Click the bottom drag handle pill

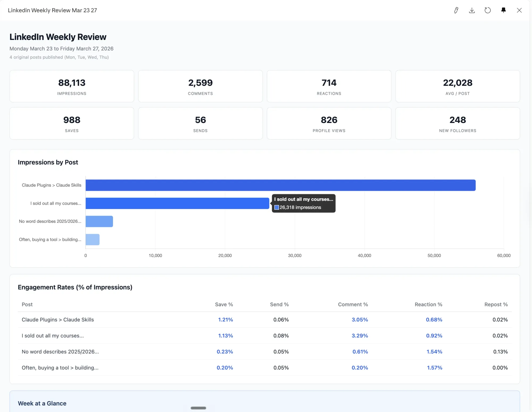tap(198, 408)
